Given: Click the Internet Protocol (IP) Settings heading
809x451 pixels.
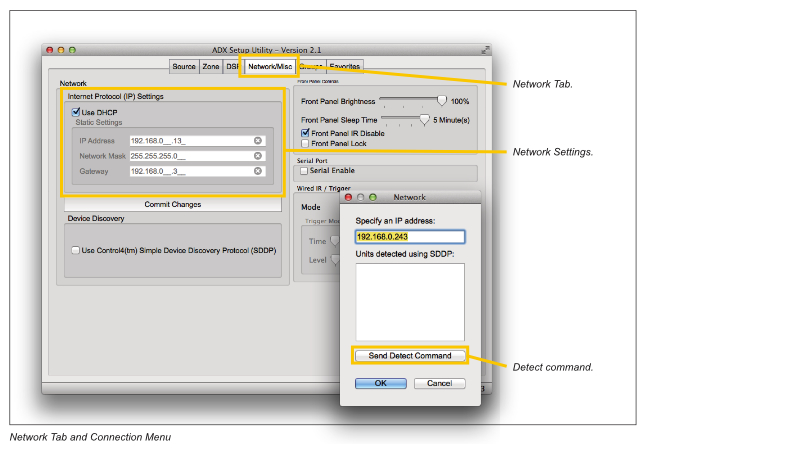Looking at the screenshot, I should coord(116,96).
